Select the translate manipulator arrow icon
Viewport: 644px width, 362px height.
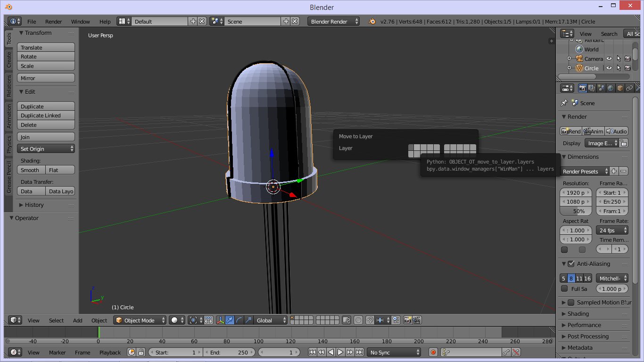click(x=230, y=320)
